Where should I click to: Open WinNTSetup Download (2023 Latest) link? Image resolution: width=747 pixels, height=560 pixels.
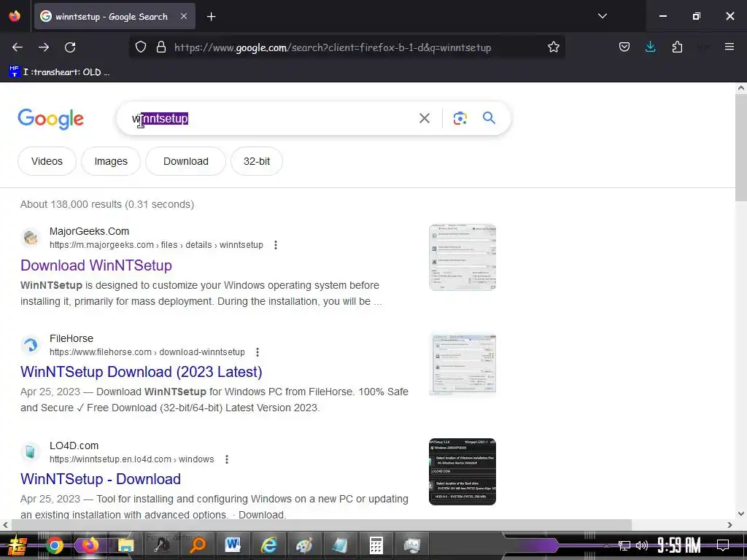(x=142, y=372)
